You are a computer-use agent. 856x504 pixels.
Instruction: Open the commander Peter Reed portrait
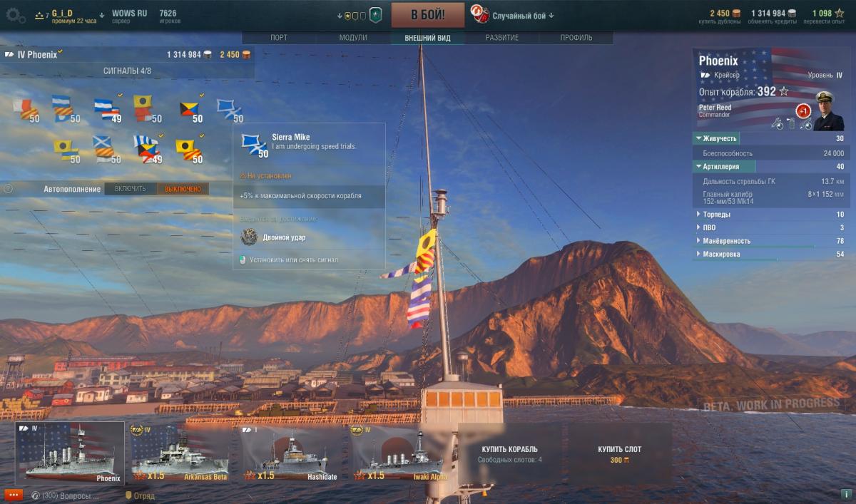[828, 110]
